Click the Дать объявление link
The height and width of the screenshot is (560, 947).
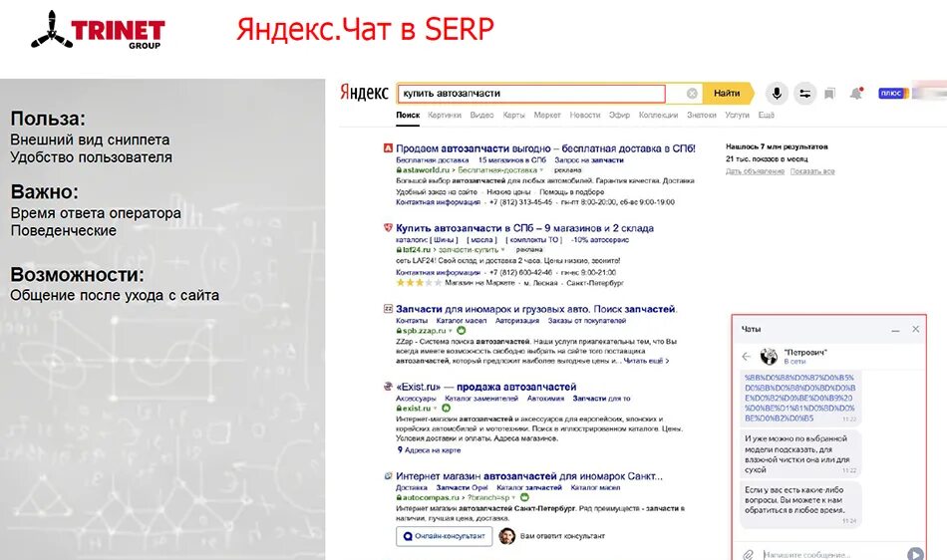pyautogui.click(x=755, y=171)
